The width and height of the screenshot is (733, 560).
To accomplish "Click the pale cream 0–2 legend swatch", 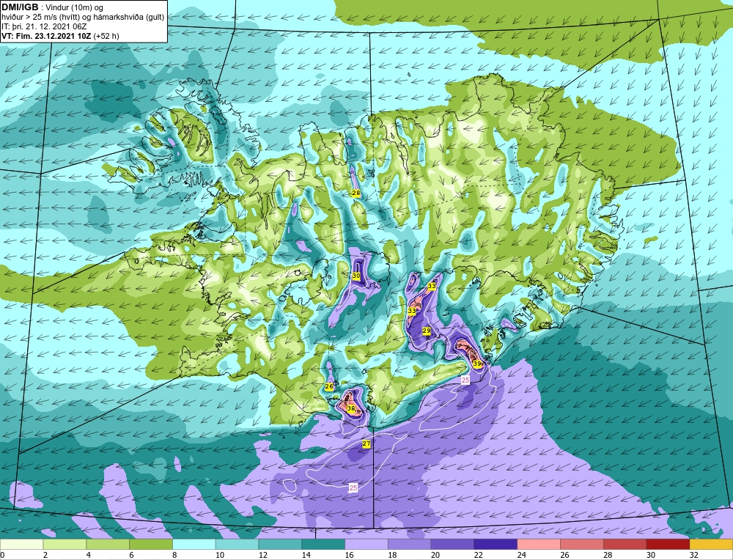I will tap(21, 545).
